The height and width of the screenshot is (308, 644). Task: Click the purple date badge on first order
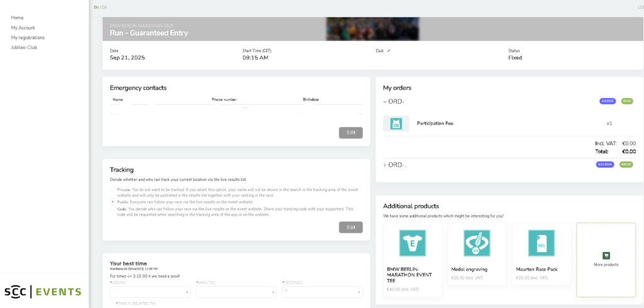tap(608, 101)
